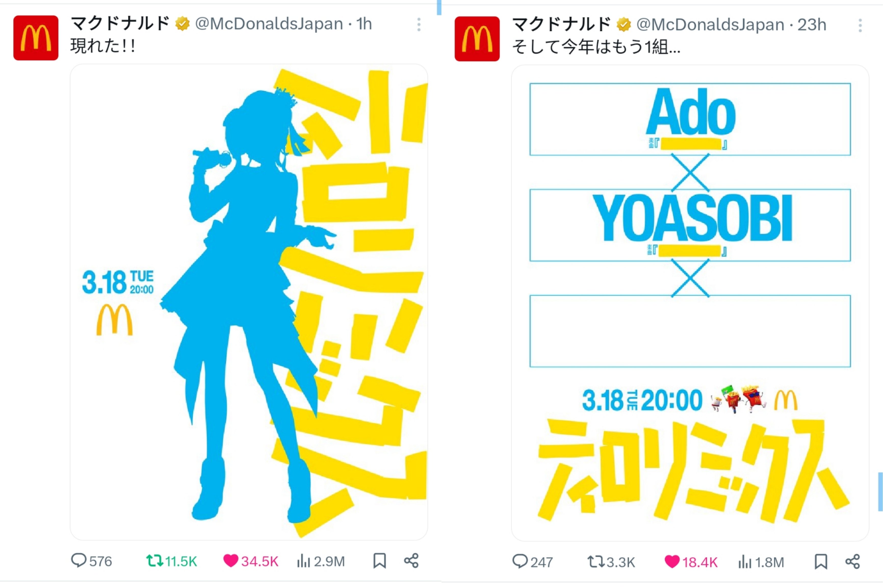Share the Ado YOASOBI tweet
Screen dimensions: 883x588
[x=853, y=562]
